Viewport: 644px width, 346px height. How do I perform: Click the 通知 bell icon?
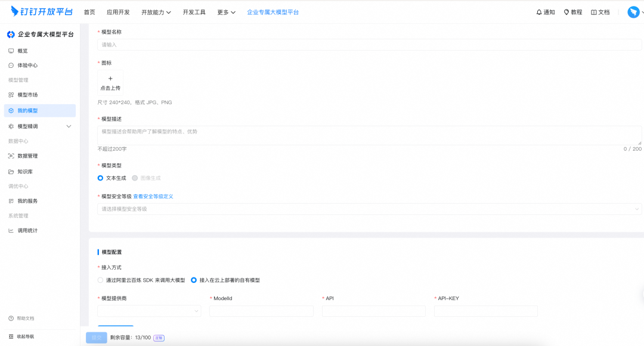[x=539, y=12]
